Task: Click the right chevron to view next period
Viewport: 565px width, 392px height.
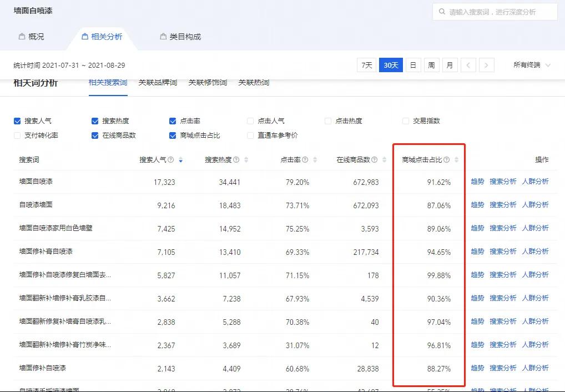Action: (487, 65)
